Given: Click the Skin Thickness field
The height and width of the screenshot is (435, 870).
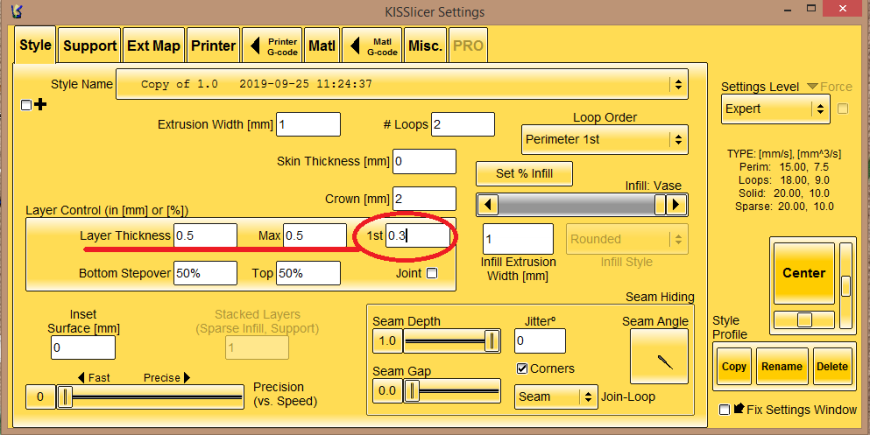Looking at the screenshot, I should [x=424, y=161].
